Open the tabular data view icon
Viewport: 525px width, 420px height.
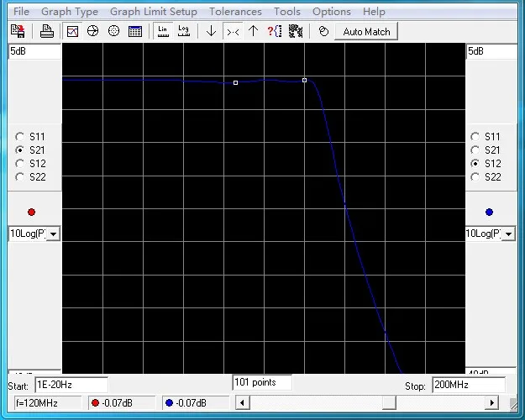(135, 31)
